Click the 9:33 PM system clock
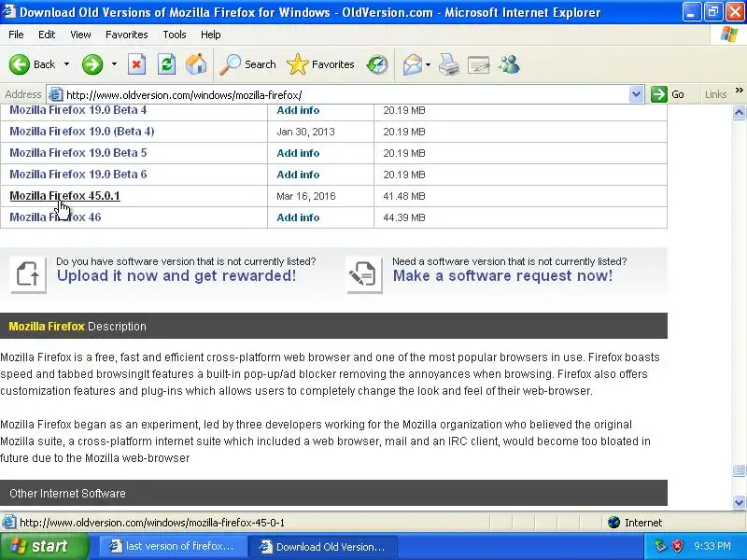 tap(712, 546)
